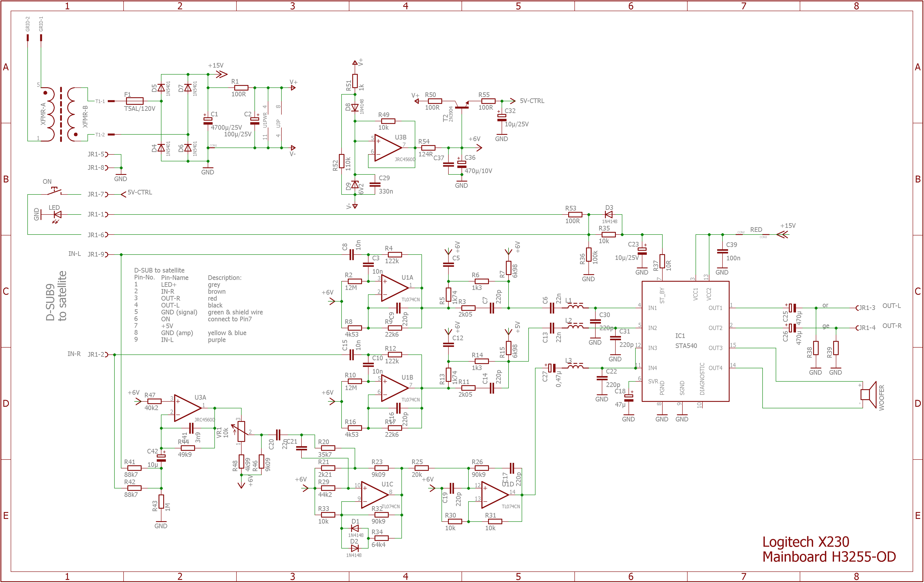Click the L1 inductor coil symbol
The height and width of the screenshot is (583, 924).
[x=575, y=306]
